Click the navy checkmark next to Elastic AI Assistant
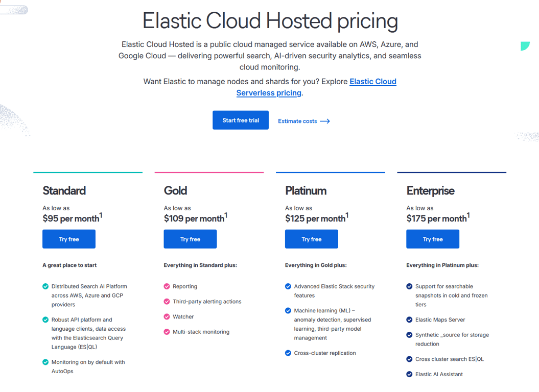Image resolution: width=539 pixels, height=392 pixels. [409, 375]
